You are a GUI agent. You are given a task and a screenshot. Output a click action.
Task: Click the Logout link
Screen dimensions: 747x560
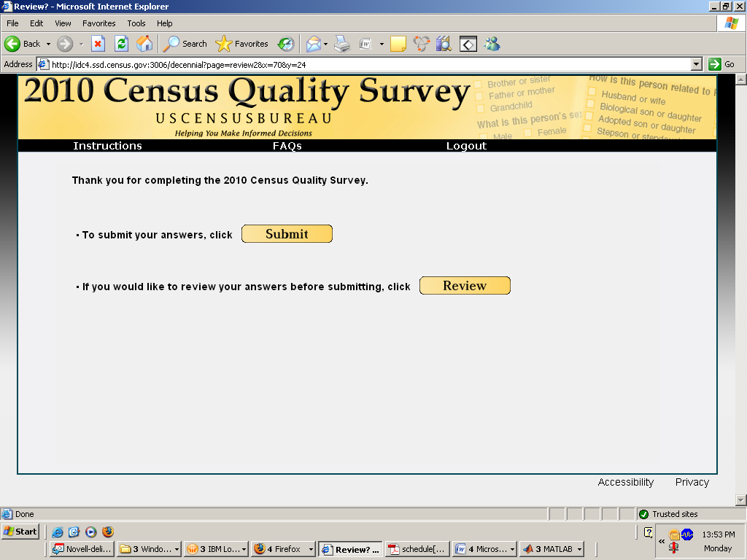pos(466,146)
